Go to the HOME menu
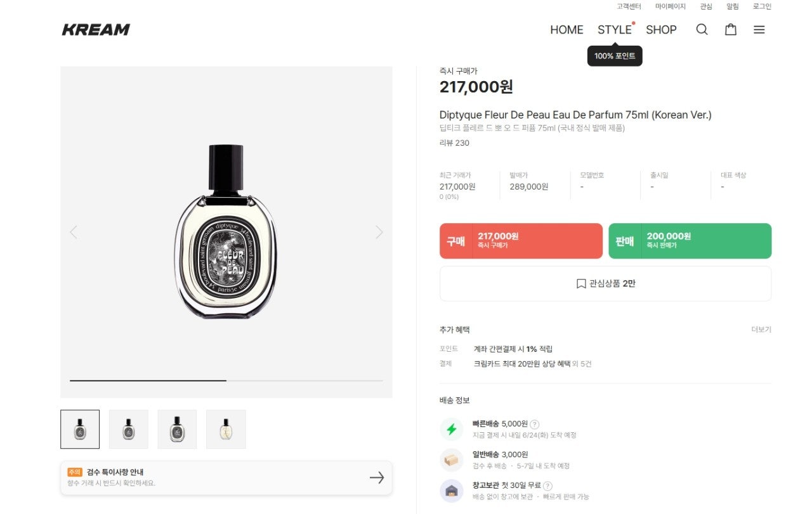Screen dimensions: 812x514 click(566, 29)
